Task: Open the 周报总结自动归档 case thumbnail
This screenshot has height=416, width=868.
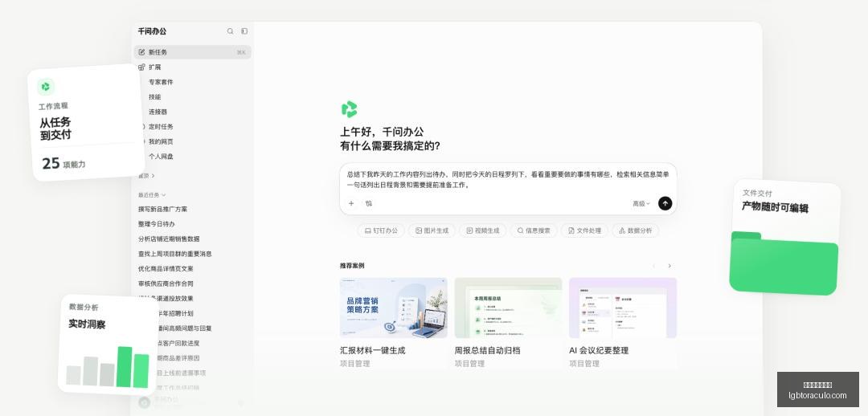Action: coord(508,308)
